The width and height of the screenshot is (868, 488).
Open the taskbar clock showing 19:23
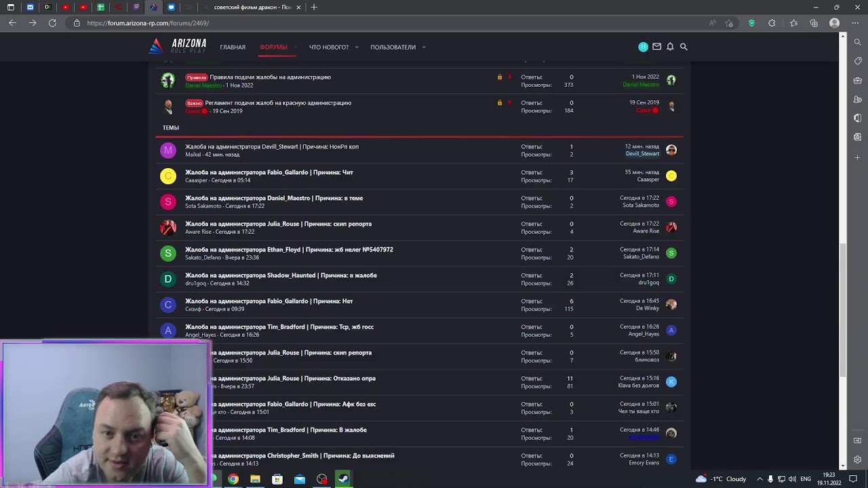coord(829,479)
